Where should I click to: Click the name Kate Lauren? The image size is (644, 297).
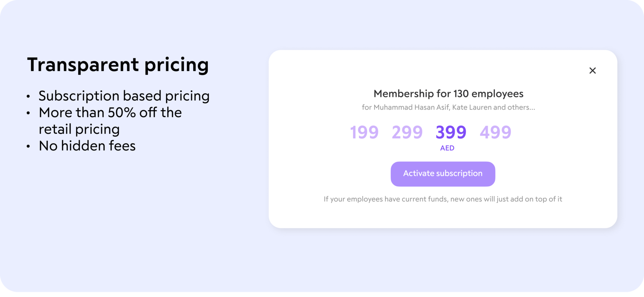472,107
